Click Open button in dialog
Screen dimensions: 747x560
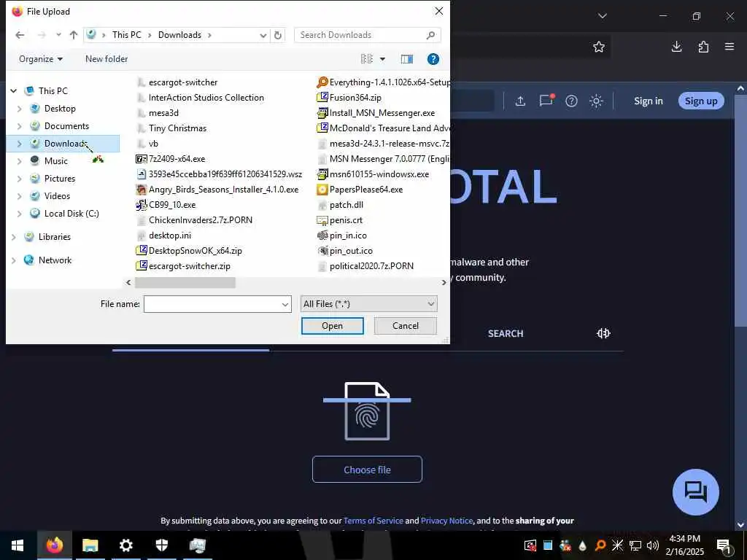pyautogui.click(x=332, y=326)
